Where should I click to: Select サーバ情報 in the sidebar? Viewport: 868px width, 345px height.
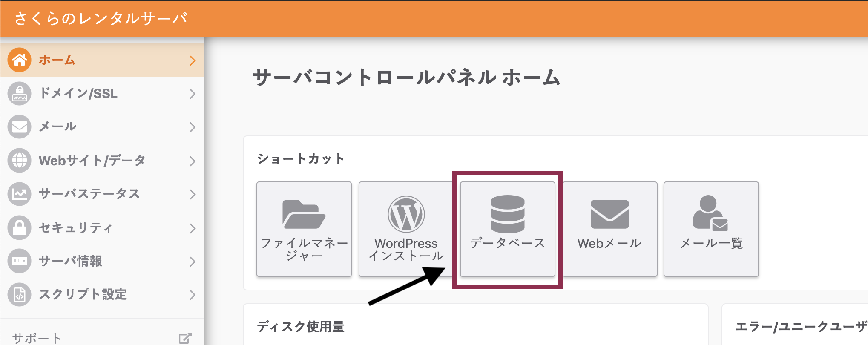(x=102, y=261)
